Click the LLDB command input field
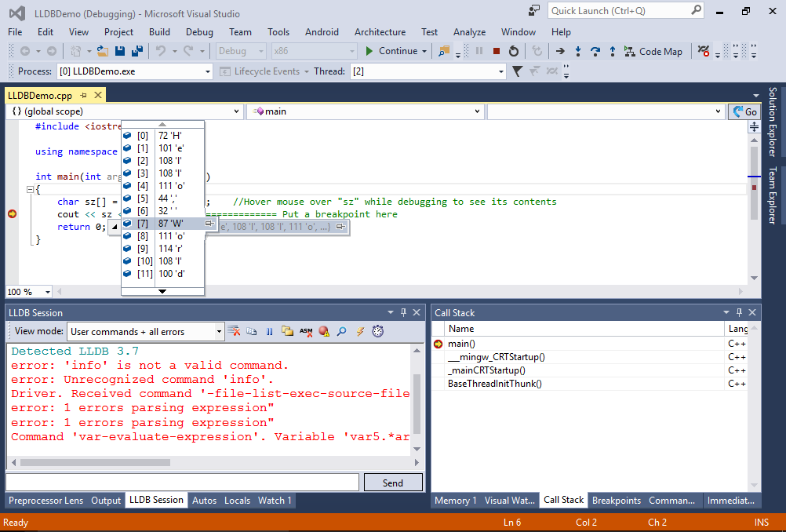 click(x=183, y=483)
